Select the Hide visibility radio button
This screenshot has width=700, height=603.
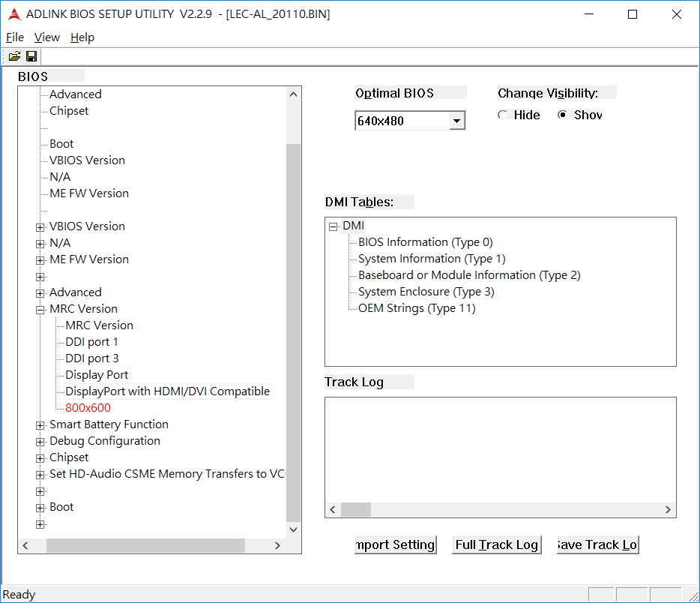503,115
